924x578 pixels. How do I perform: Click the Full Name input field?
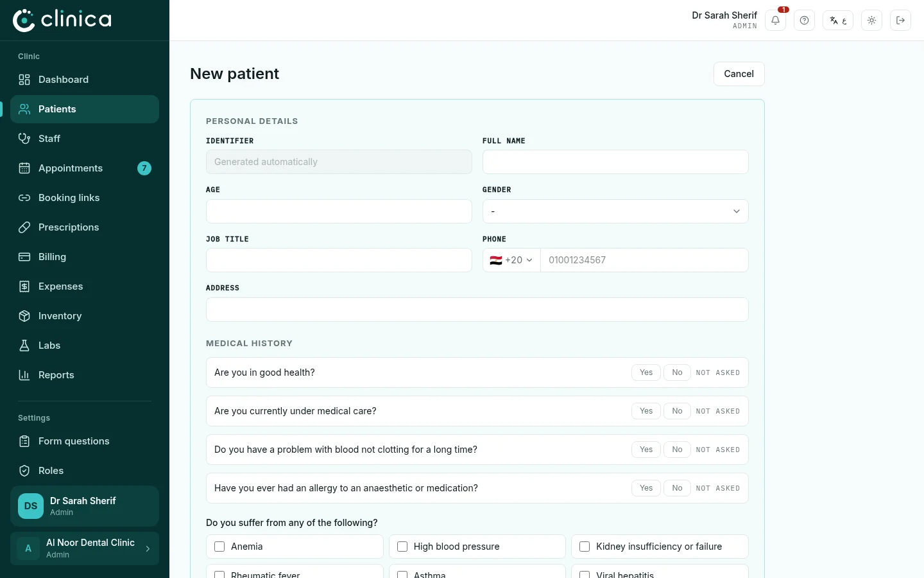click(x=615, y=162)
